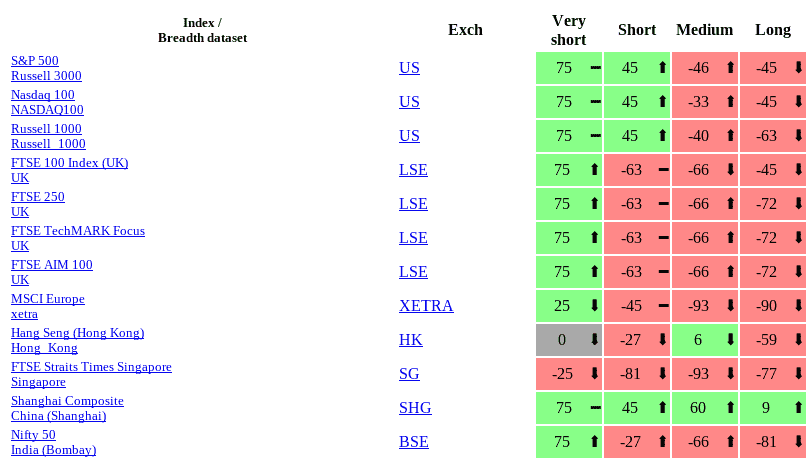Viewport: 812px width, 468px height.
Task: Open the S&P 500 index link
Action: click(35, 61)
